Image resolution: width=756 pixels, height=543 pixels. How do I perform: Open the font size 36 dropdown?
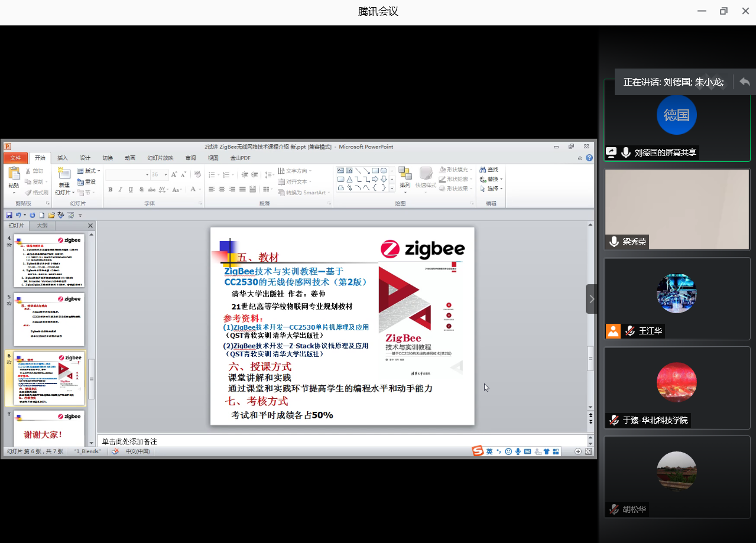tap(165, 175)
